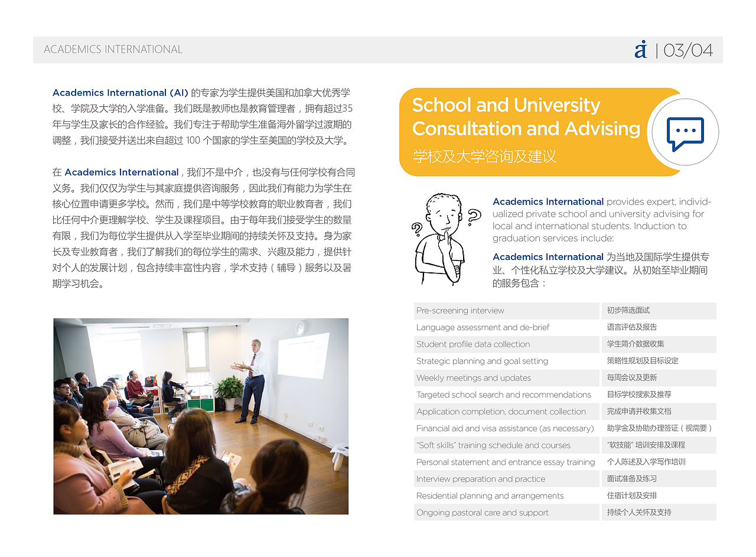
Task: Open the ACADEMICS INTERNATIONAL header tab
Action: pyautogui.click(x=113, y=50)
